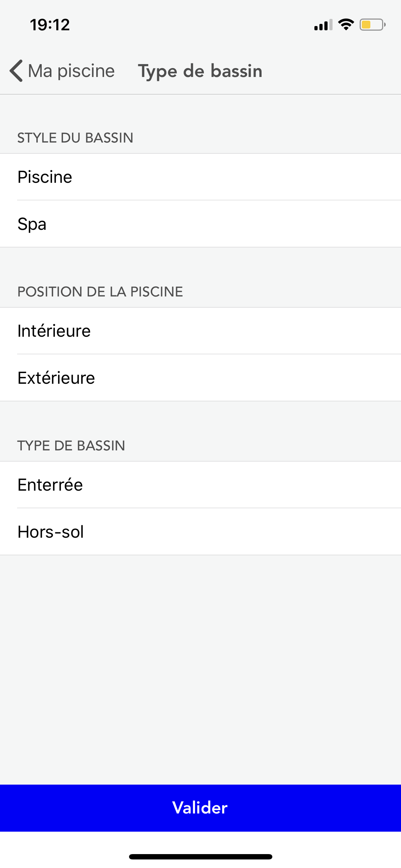Viewport: 401px width, 868px height.
Task: Select the Enterrée basin type
Action: [x=200, y=485]
